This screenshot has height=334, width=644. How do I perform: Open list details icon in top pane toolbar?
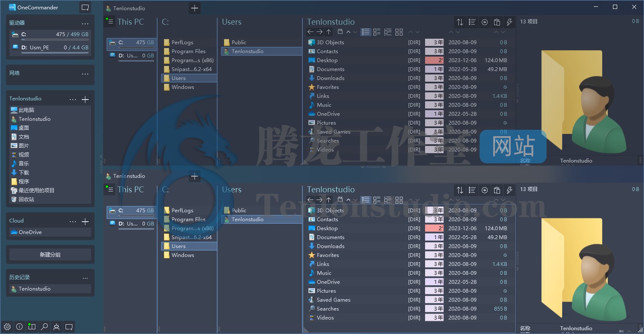(472, 22)
